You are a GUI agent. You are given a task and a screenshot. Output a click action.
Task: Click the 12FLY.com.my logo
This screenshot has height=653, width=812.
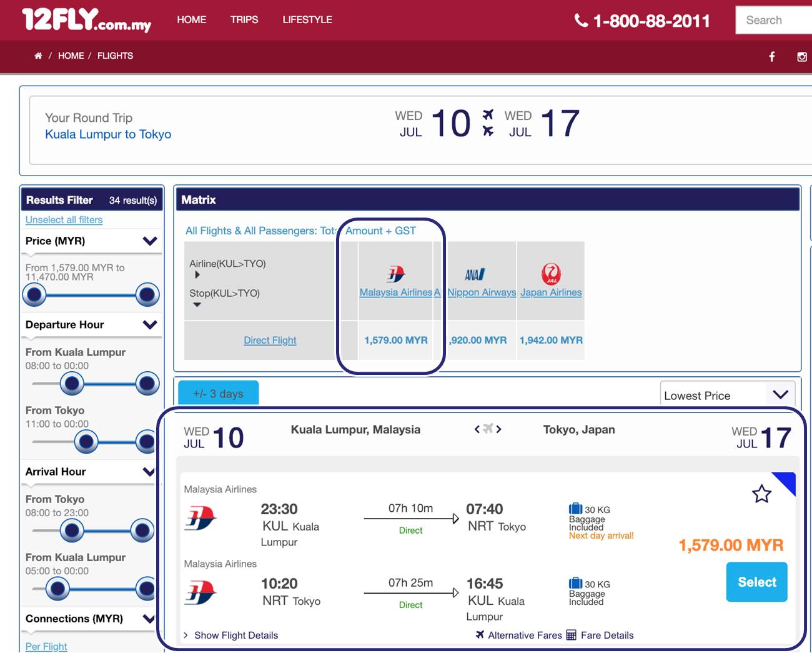coord(86,20)
